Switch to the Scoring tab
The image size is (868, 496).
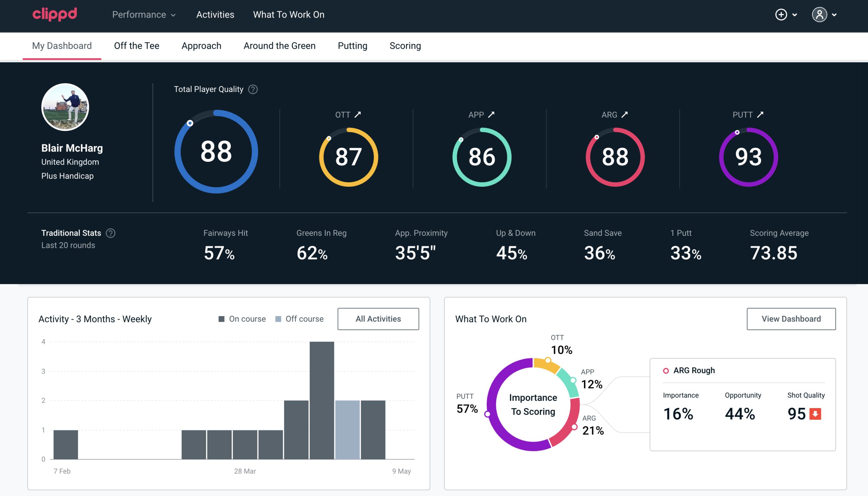point(405,45)
